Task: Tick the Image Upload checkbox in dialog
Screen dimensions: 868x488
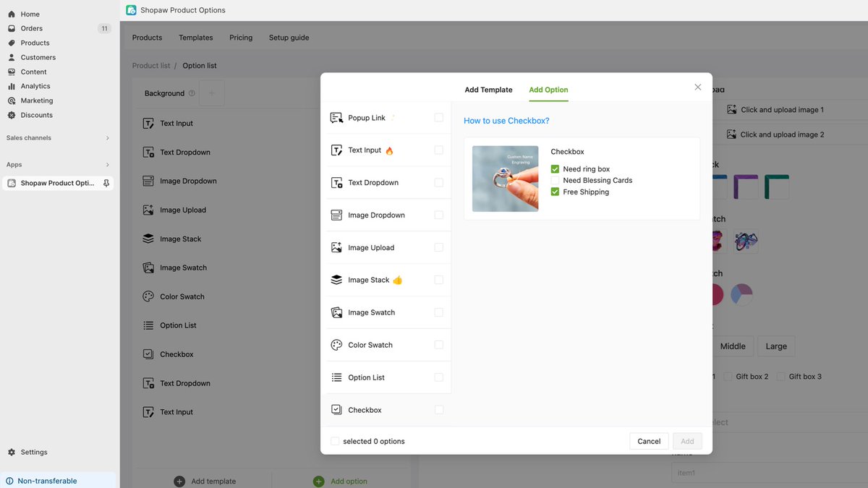Action: (x=439, y=247)
